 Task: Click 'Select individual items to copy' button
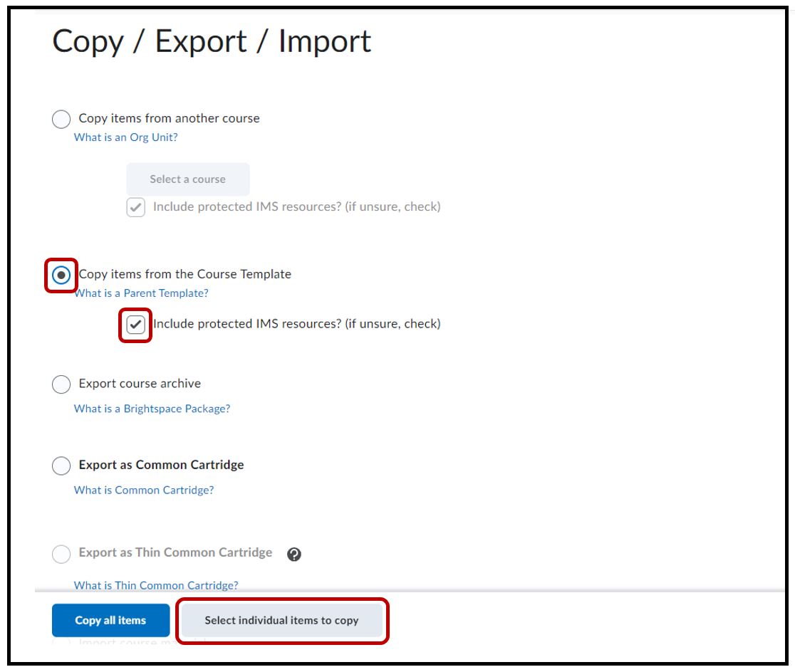coord(282,621)
